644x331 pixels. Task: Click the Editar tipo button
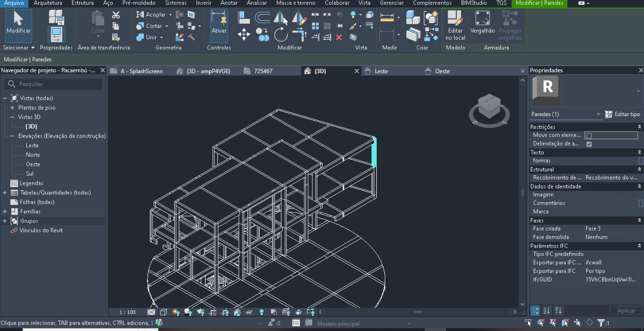pyautogui.click(x=623, y=114)
